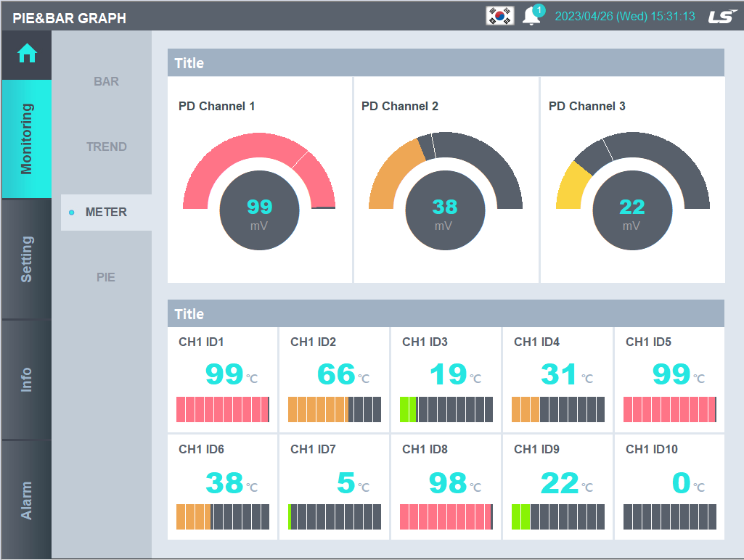Click the Home icon in the sidebar
Screen dimensions: 744x560
coord(27,54)
